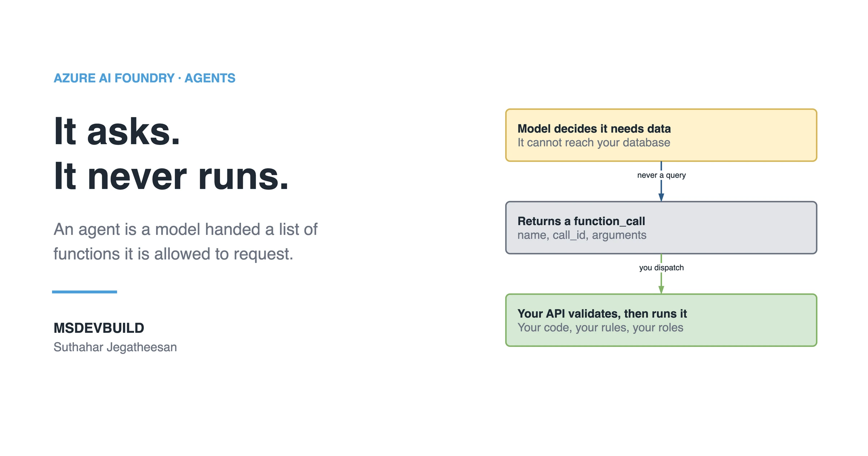
Task: Click the green box title 'Your API validates, then runs it'
Action: (x=602, y=313)
